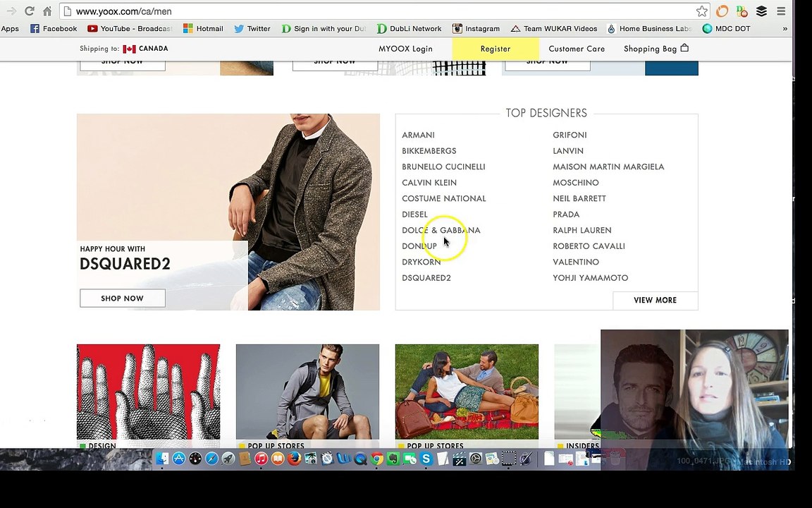The height and width of the screenshot is (508, 812).
Task: Select DONDUP designer link
Action: [419, 246]
